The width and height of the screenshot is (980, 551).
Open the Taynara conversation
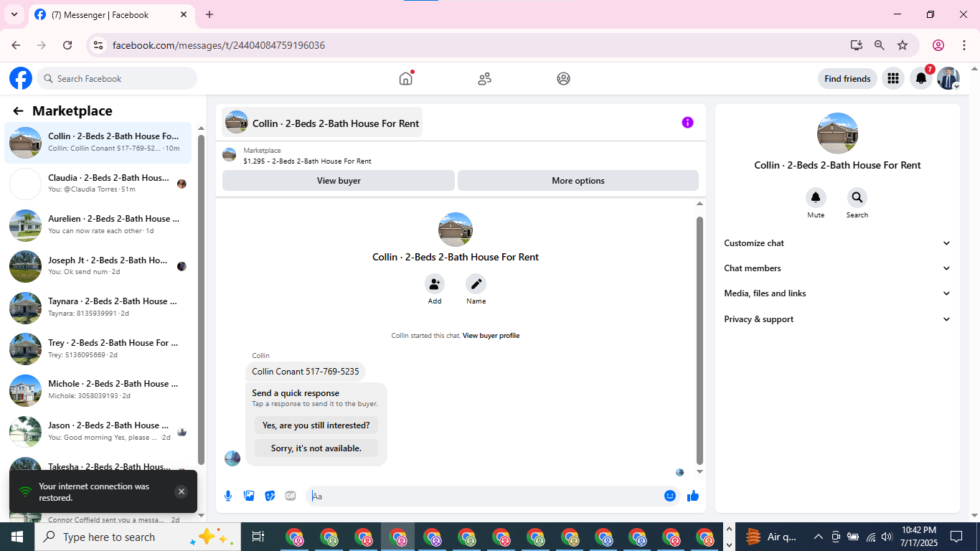point(98,308)
